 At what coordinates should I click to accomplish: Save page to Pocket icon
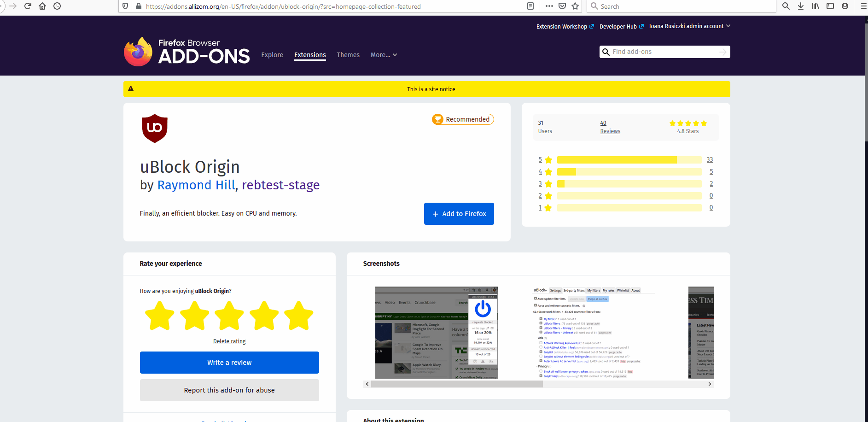562,6
